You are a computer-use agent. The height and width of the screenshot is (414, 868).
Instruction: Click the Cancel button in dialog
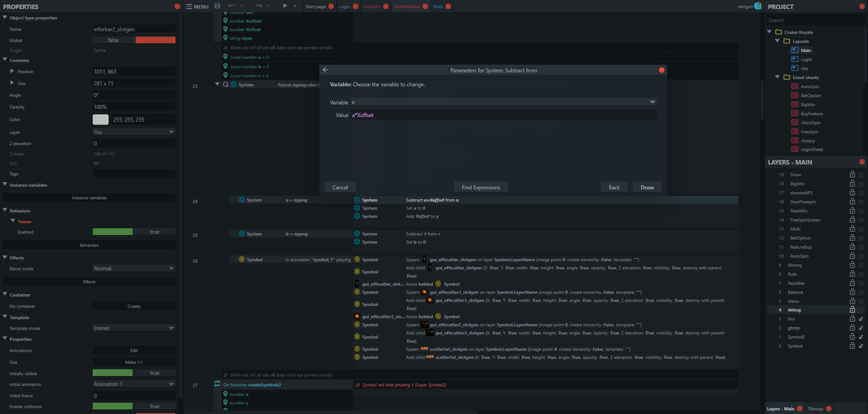tap(340, 187)
